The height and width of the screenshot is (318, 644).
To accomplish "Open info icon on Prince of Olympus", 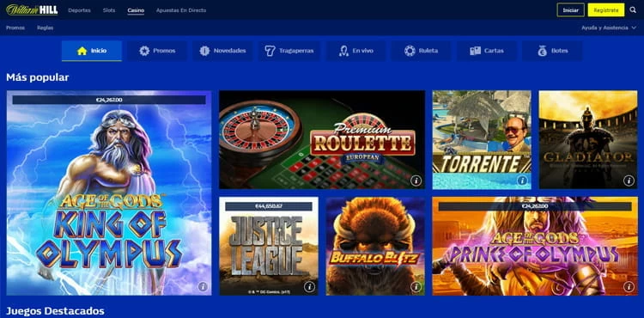I will pos(629,286).
